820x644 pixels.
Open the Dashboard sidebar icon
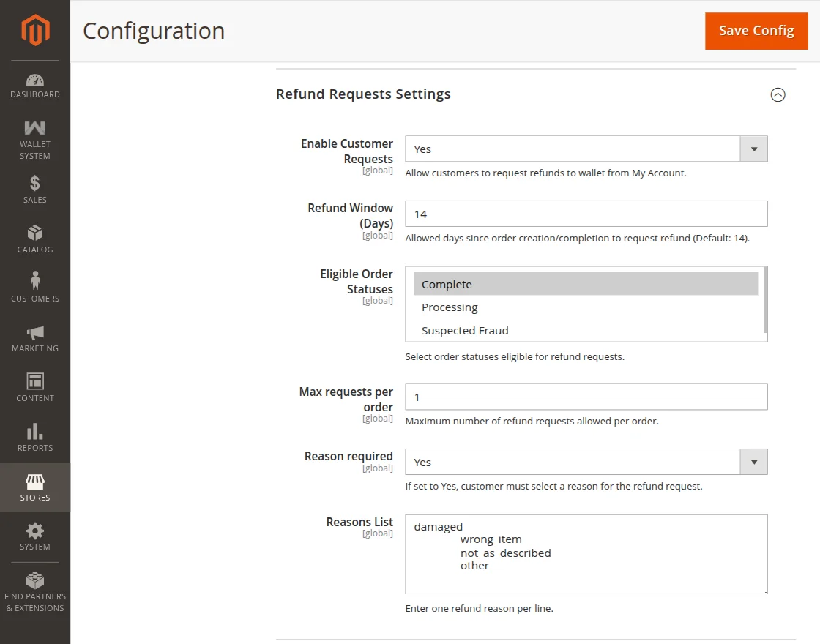coord(35,80)
